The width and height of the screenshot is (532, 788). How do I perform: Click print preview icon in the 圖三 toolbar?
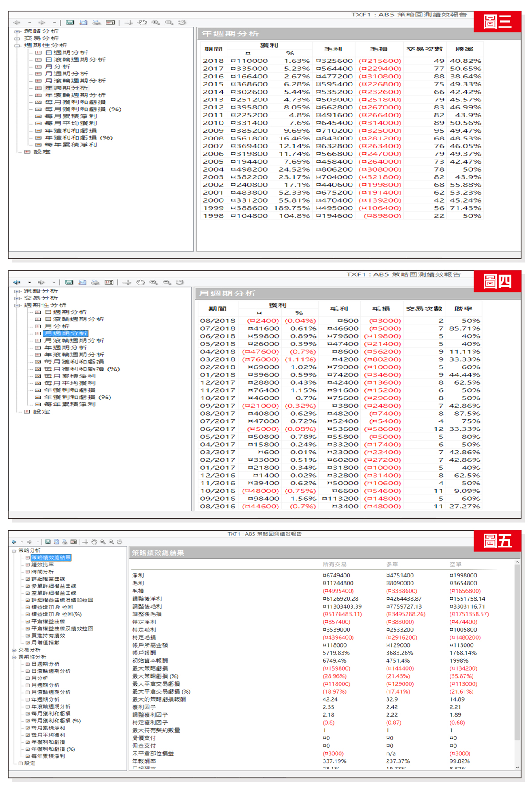click(83, 23)
